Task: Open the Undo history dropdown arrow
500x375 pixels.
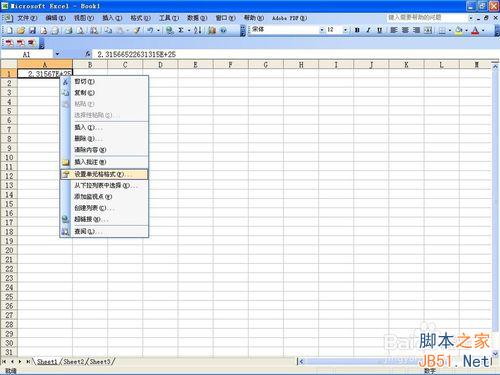Action: click(x=158, y=31)
